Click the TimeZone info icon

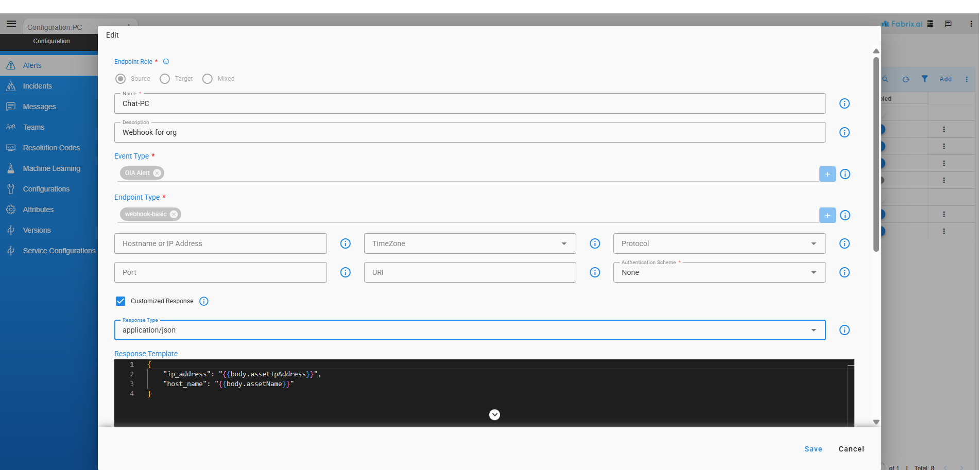[x=595, y=243]
